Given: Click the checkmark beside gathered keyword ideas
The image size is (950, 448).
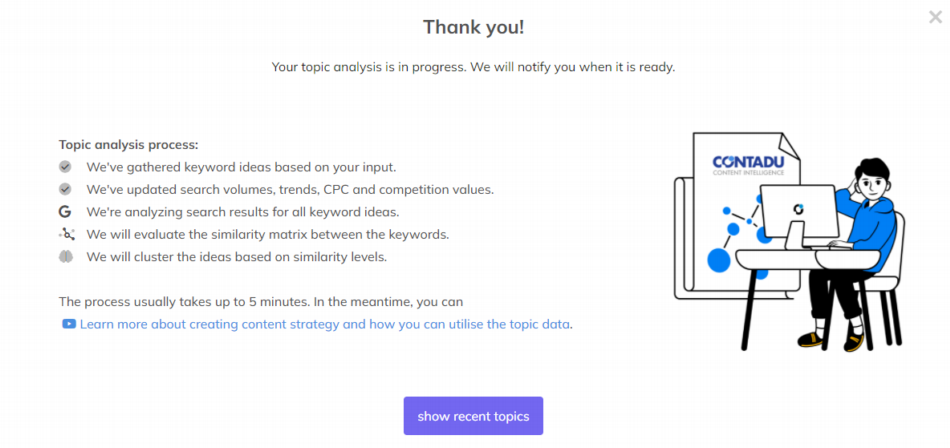Looking at the screenshot, I should tap(65, 167).
